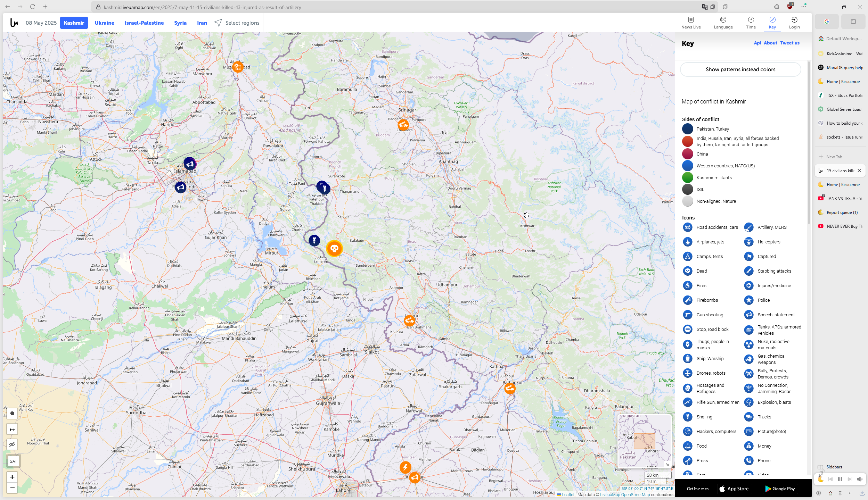Open the About link
This screenshot has width=868, height=500.
tap(770, 43)
